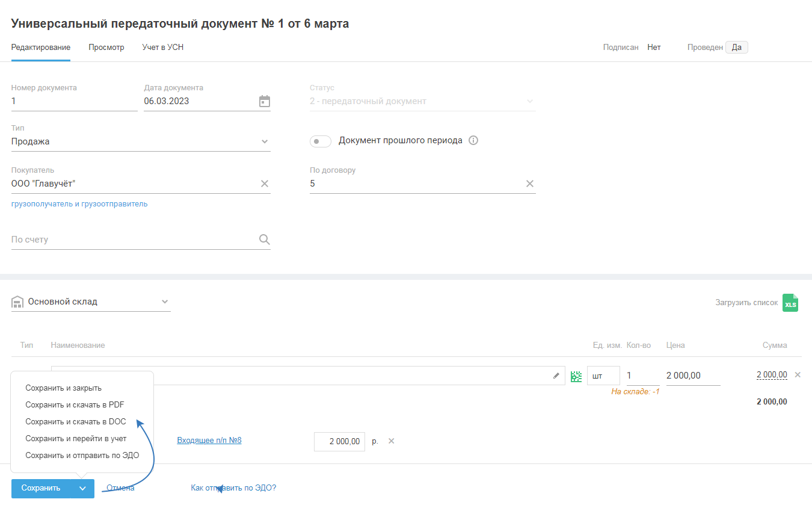Open the Входящее п/п №8 link

[x=209, y=441]
